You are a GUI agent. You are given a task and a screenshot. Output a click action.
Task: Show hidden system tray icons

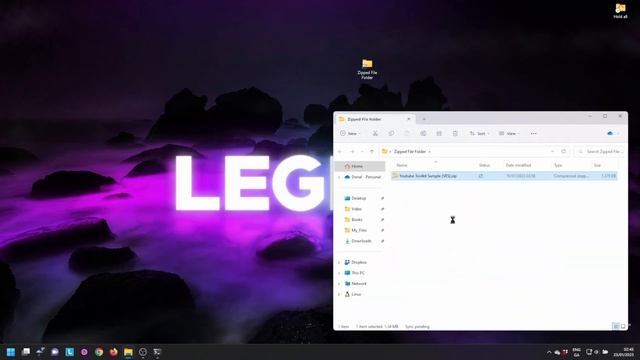tap(549, 352)
